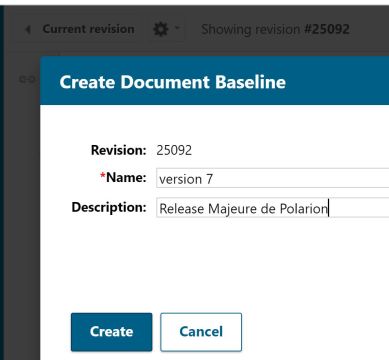This screenshot has height=360, width=389.
Task: Click the Showing revision text
Action: [250, 30]
